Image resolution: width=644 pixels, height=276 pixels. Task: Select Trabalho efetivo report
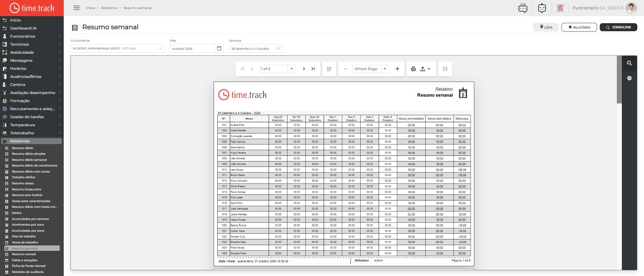[23, 177]
